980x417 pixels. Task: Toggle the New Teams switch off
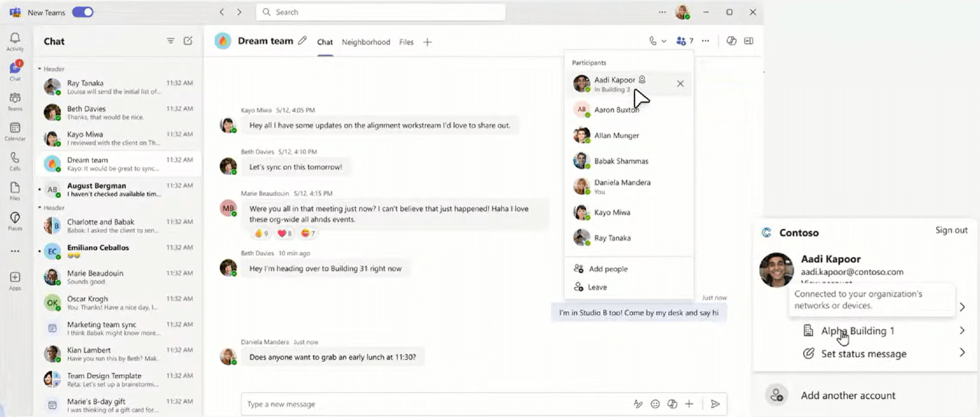tap(83, 12)
